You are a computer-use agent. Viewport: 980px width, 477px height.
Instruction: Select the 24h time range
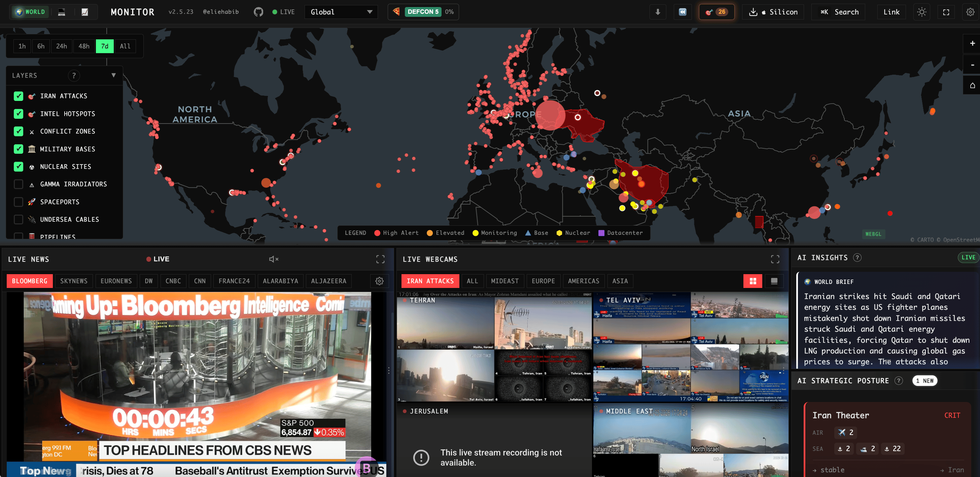coord(61,46)
